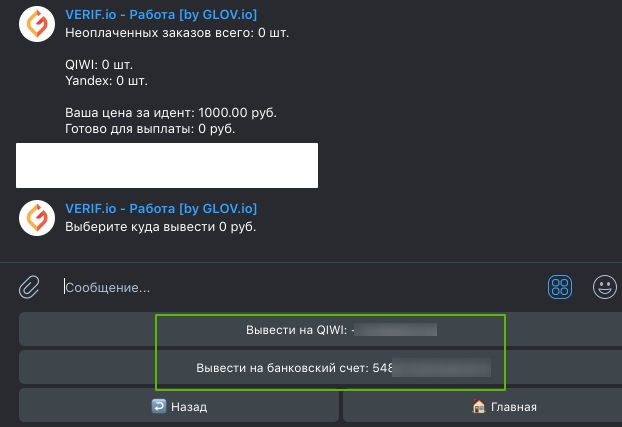Viewport: 622px width, 427px height.
Task: Open sender name above "Неоплаченных заказов" message
Action: pos(161,15)
